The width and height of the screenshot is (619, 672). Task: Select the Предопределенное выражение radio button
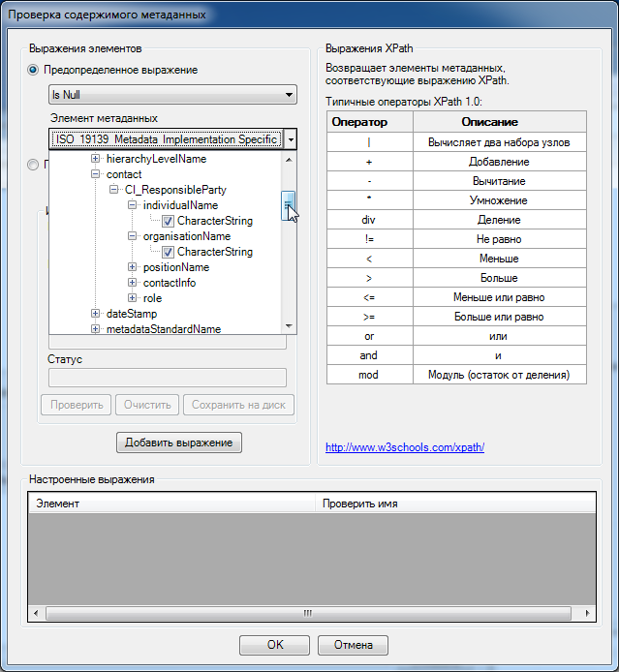click(34, 70)
